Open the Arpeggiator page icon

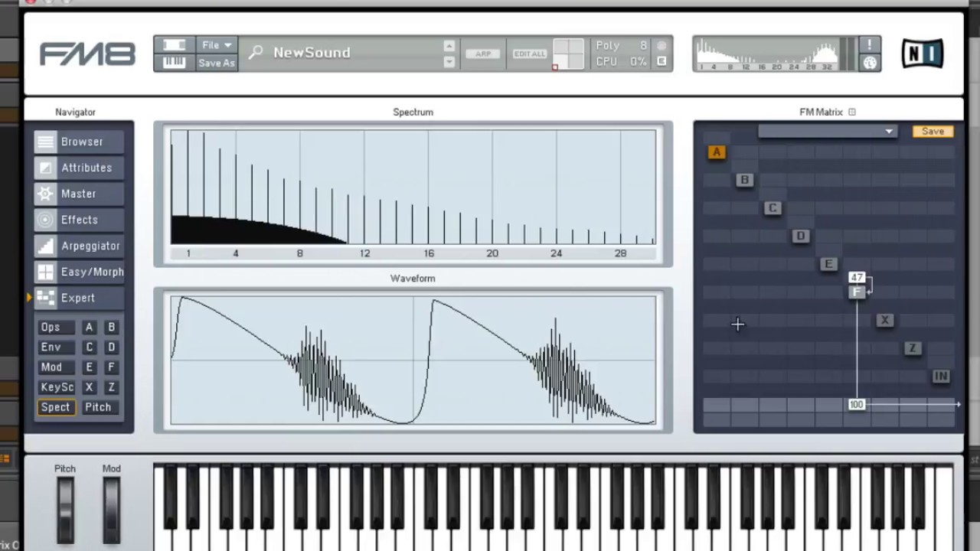point(46,246)
